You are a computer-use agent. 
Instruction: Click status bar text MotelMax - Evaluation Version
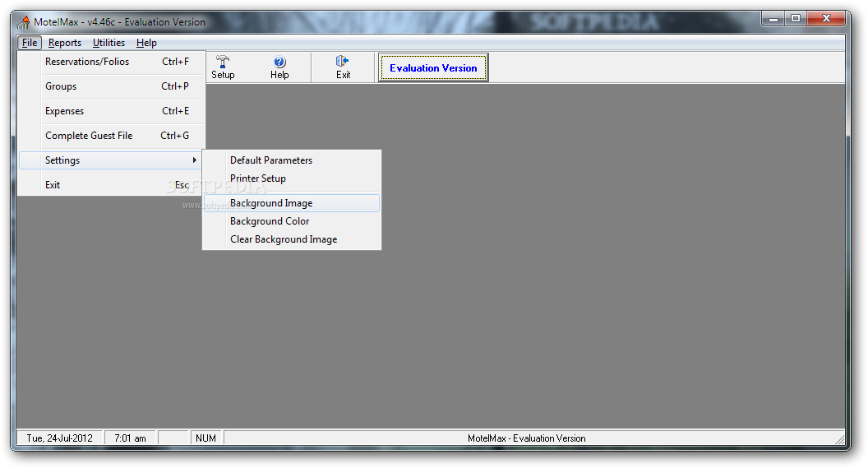[526, 438]
